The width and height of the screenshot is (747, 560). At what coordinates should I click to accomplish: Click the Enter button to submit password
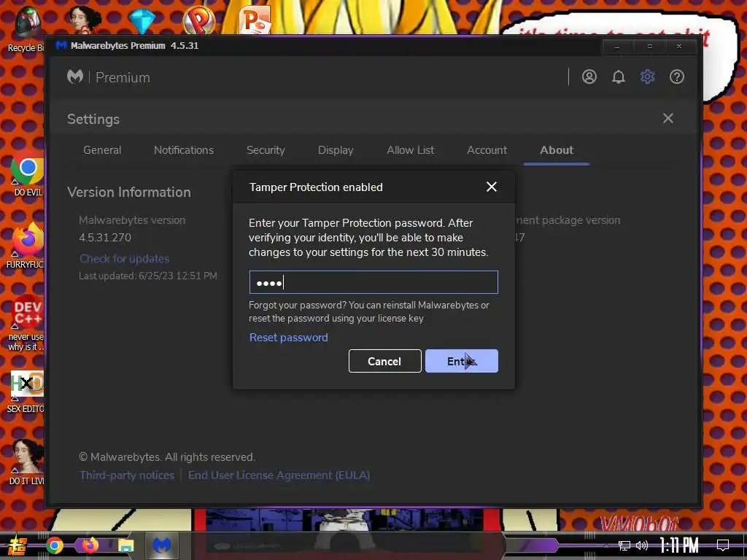462,361
